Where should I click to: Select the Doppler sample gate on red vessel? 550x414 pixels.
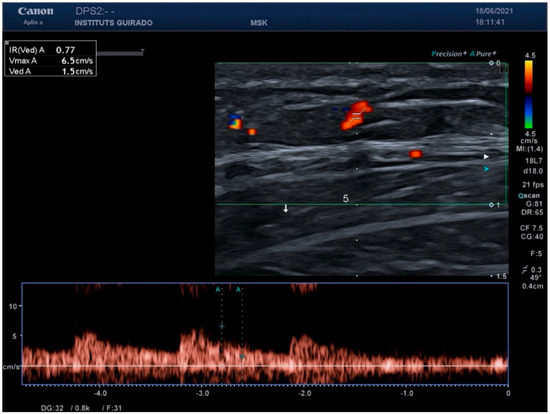[357, 116]
